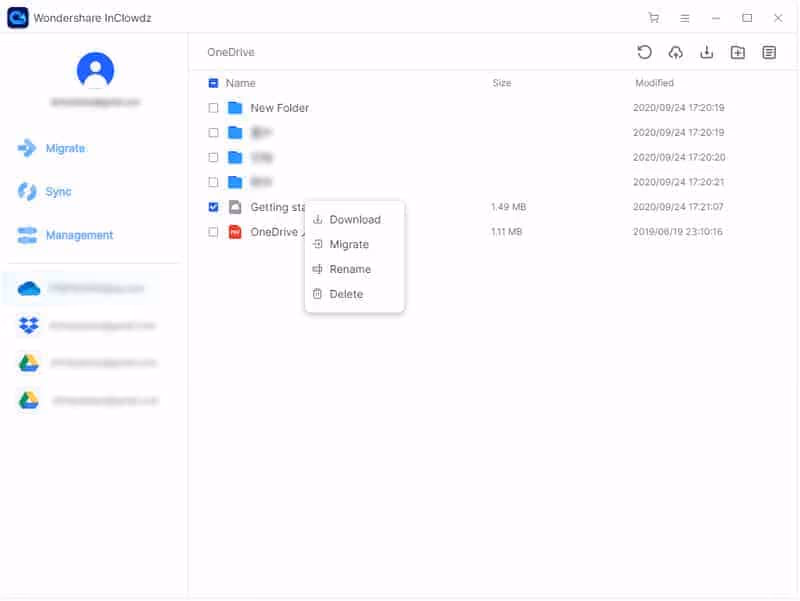Open the New Folder directory
Screen dimensions: 800x601
[280, 107]
